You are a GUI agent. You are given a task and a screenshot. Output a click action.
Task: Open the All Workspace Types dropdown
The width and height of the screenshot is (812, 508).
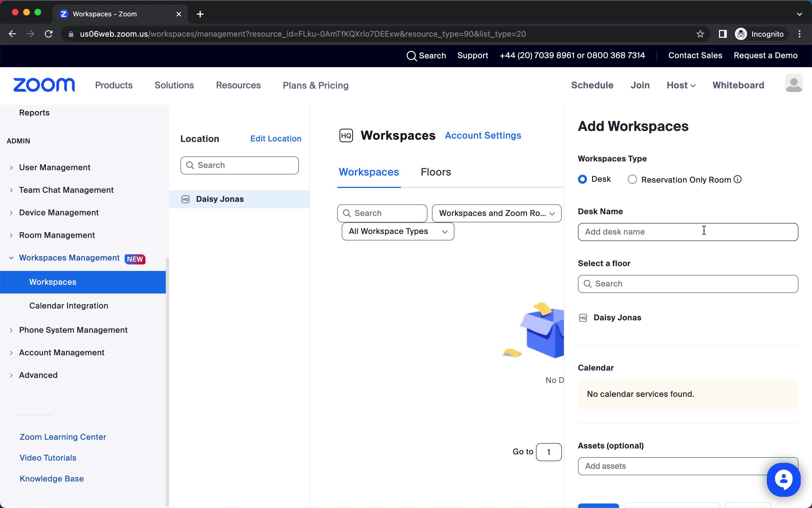(x=398, y=231)
